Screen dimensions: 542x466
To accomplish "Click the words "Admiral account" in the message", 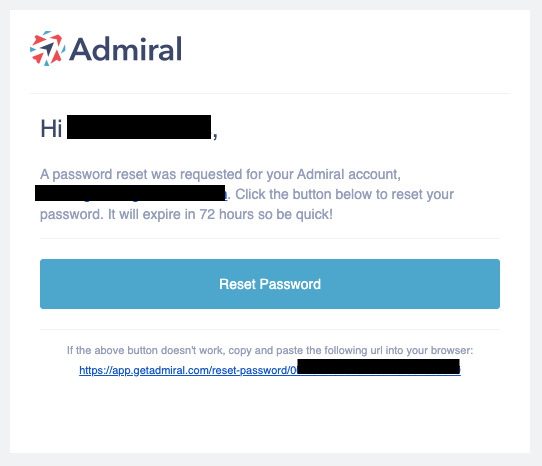I will click(348, 174).
